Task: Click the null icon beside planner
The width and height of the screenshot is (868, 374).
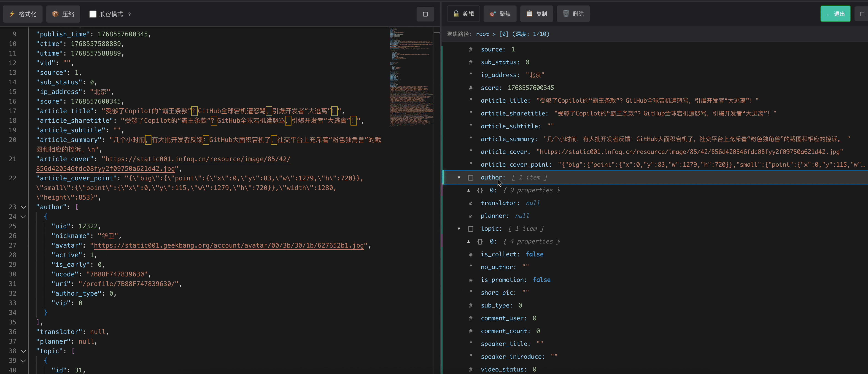Action: click(x=471, y=216)
